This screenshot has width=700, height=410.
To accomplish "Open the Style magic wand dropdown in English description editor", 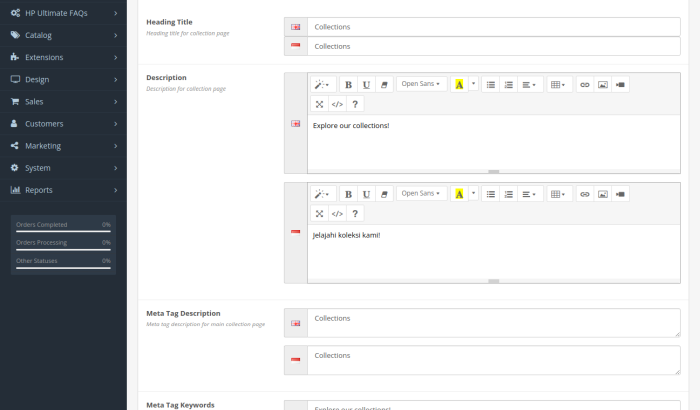I will click(x=323, y=84).
